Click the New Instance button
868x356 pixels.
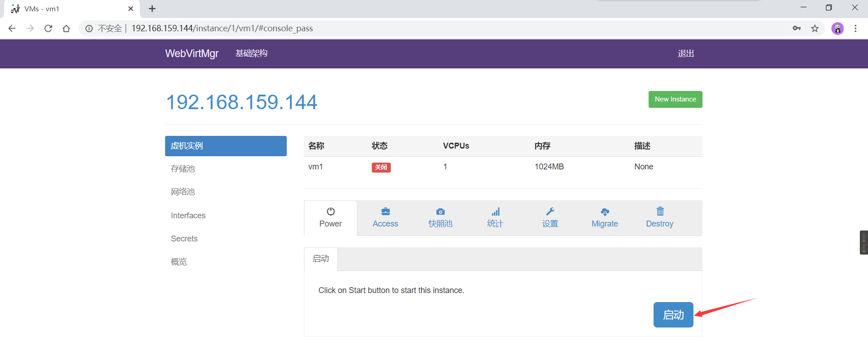(x=675, y=99)
